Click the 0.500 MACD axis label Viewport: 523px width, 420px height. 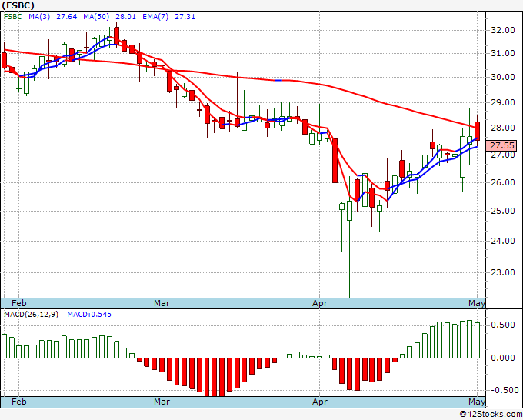tap(503, 325)
